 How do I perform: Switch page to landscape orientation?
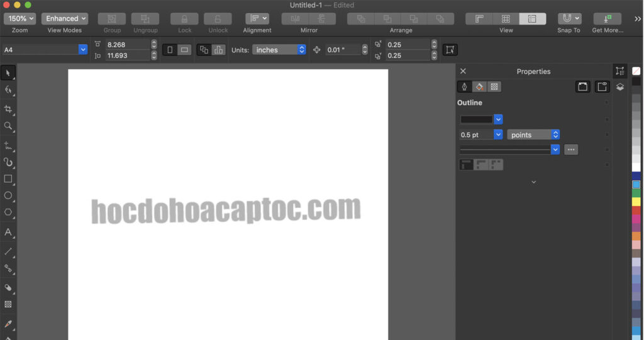coord(184,50)
